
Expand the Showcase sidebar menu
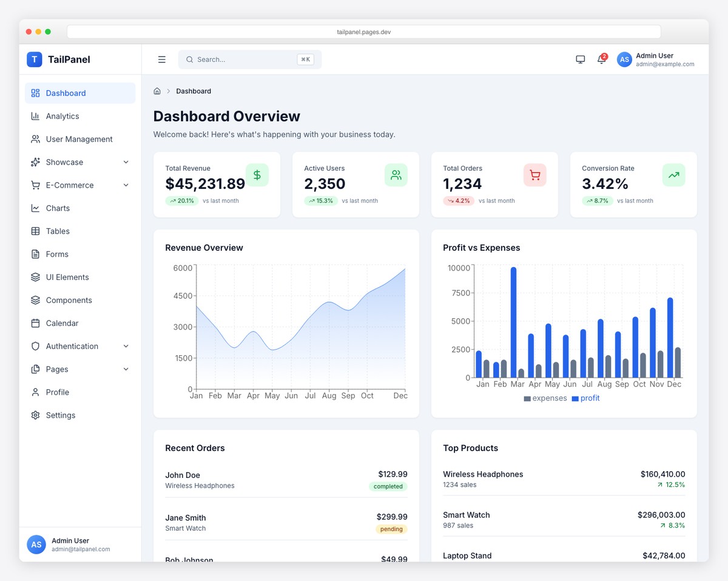pos(64,162)
